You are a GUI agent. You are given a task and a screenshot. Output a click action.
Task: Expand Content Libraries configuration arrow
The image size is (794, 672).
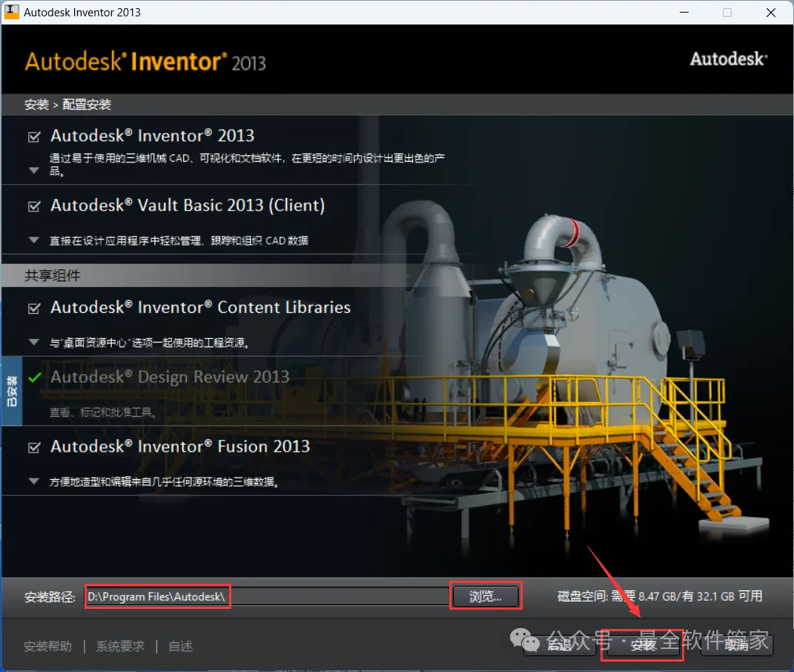pos(34,342)
